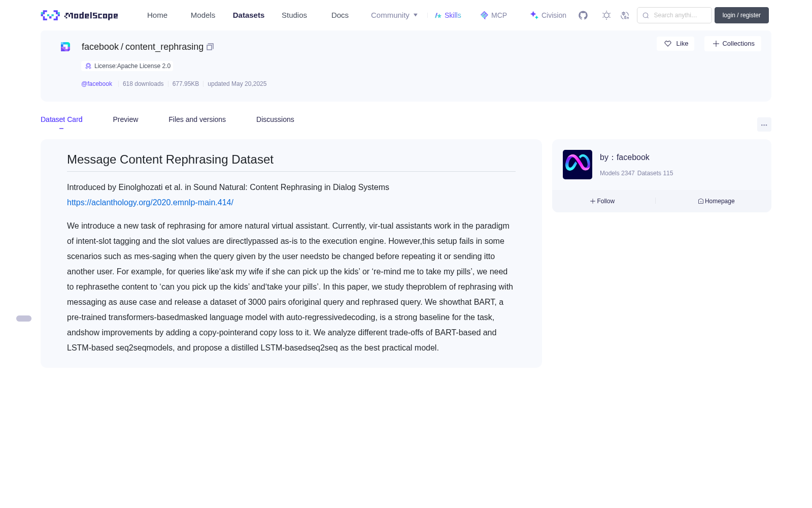The width and height of the screenshot is (812, 508).
Task: Click the floating side handle on left
Action: [x=24, y=319]
